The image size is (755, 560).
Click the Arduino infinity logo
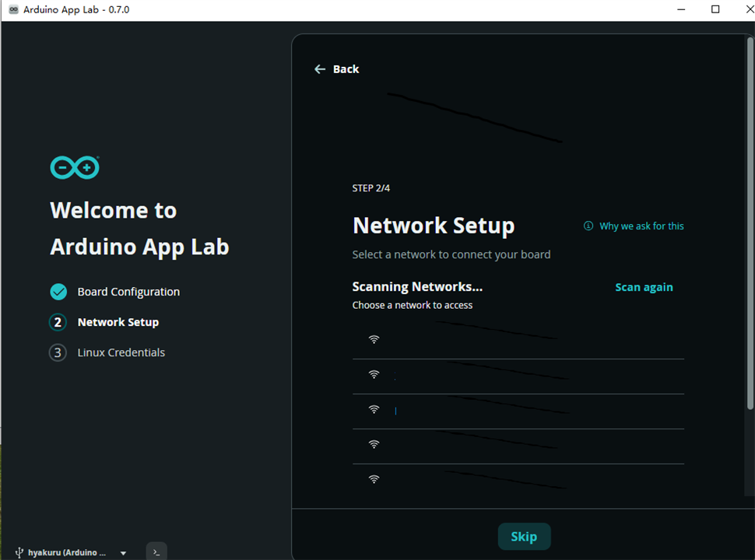click(75, 167)
